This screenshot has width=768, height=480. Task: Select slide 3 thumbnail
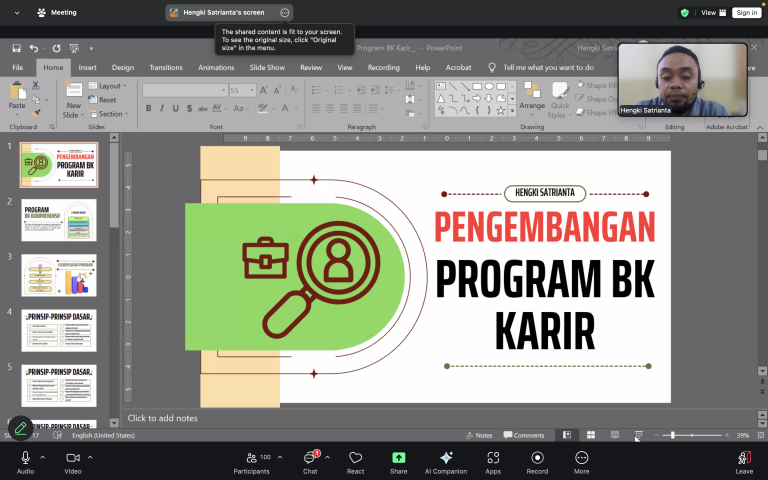[59, 275]
